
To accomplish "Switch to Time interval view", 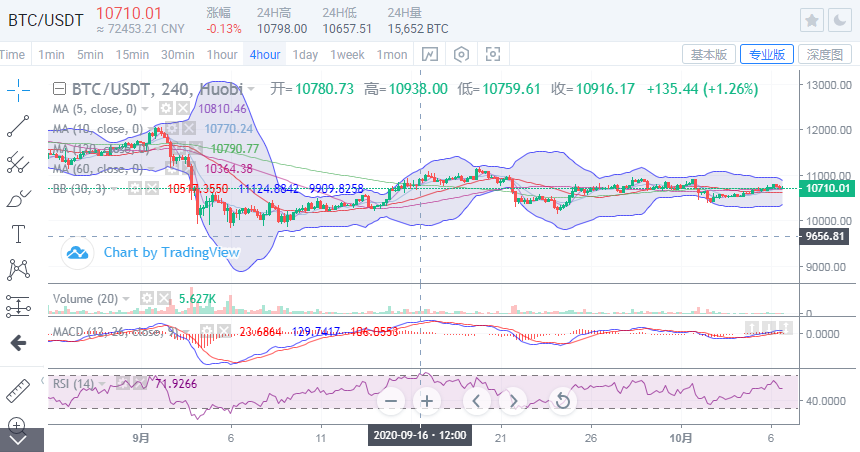I will coord(12,54).
